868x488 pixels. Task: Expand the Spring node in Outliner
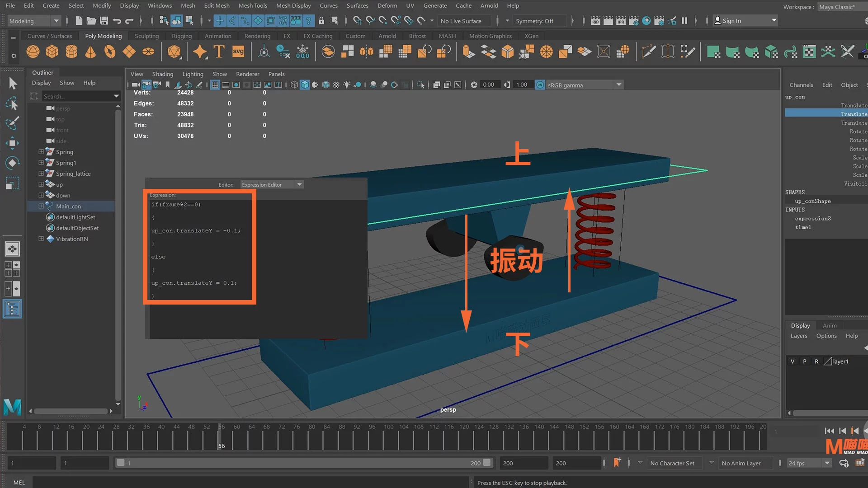click(x=41, y=152)
